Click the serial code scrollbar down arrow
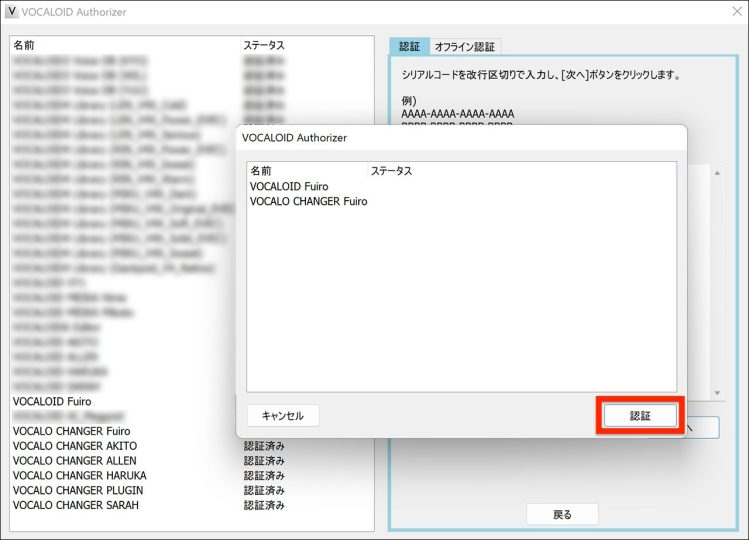The image size is (749, 540). click(716, 393)
